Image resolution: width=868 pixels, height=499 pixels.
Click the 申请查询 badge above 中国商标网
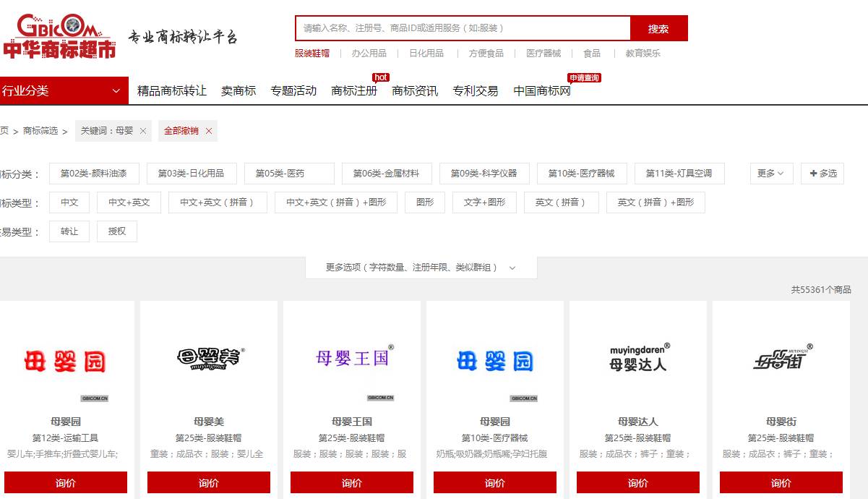[x=583, y=77]
